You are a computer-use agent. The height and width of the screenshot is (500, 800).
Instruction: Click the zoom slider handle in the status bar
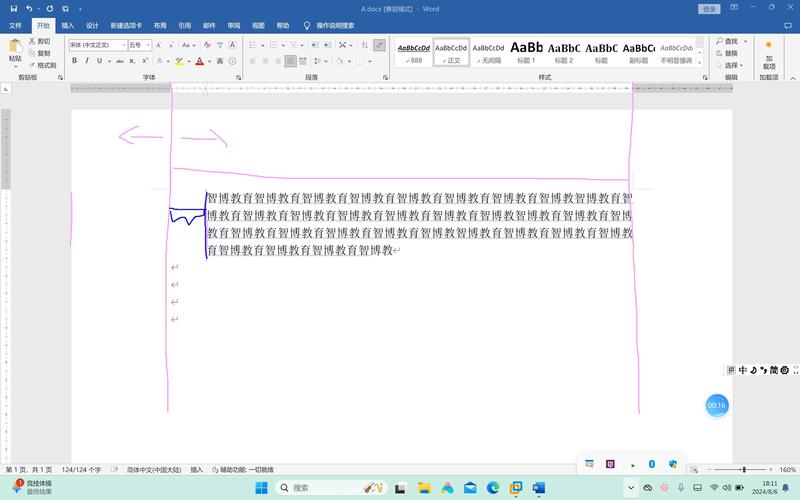[x=744, y=469]
